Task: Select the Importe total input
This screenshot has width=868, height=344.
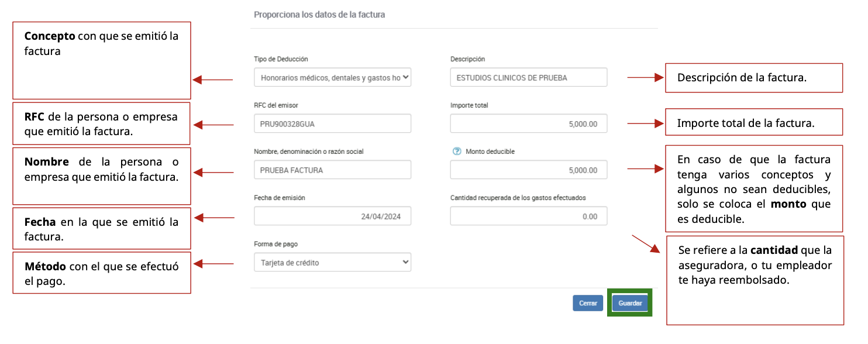Action: (x=528, y=123)
